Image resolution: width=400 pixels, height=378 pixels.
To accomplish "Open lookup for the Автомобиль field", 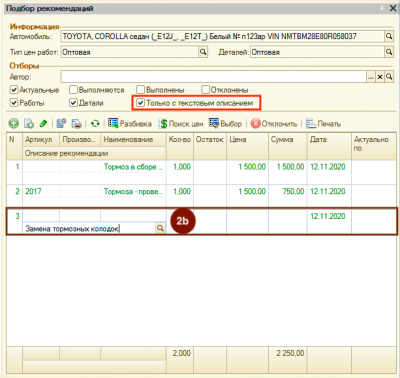I will coord(389,36).
